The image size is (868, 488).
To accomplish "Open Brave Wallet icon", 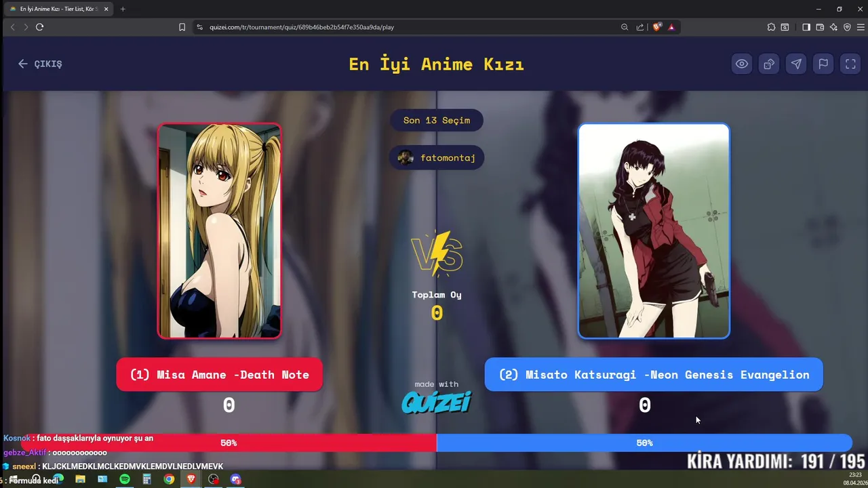I will [x=820, y=27].
